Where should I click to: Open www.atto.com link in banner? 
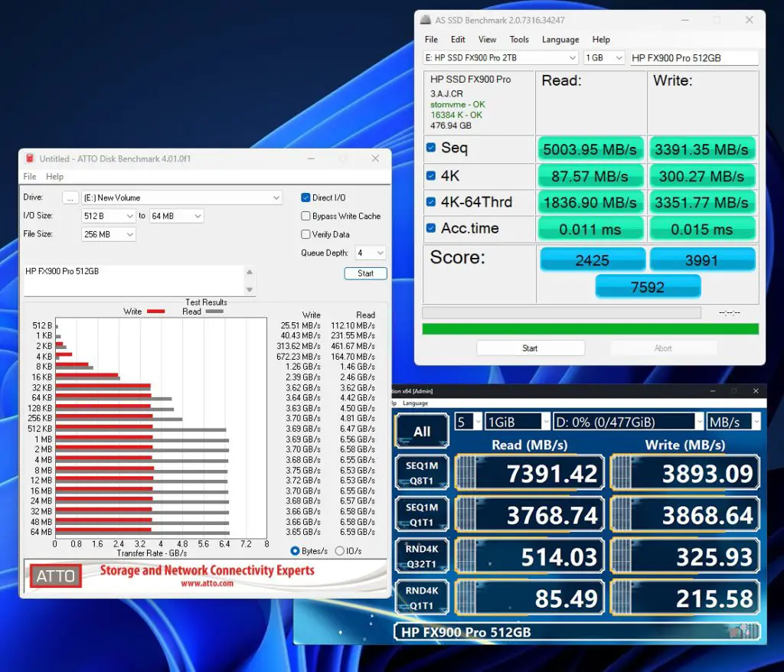[x=207, y=583]
